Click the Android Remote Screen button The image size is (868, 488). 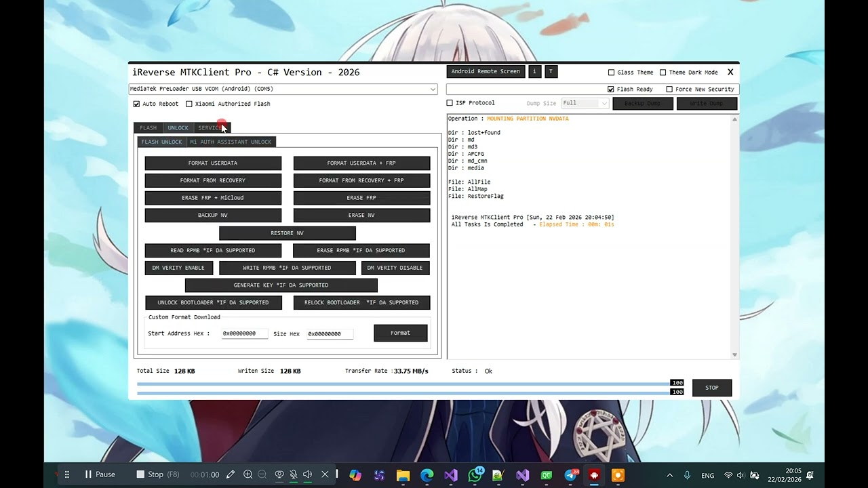486,71
